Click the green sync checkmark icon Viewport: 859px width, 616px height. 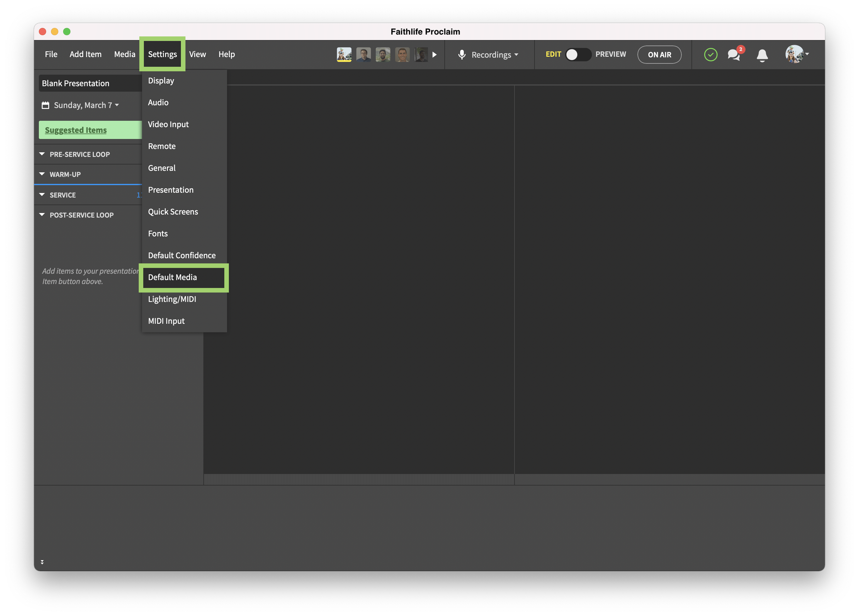711,55
